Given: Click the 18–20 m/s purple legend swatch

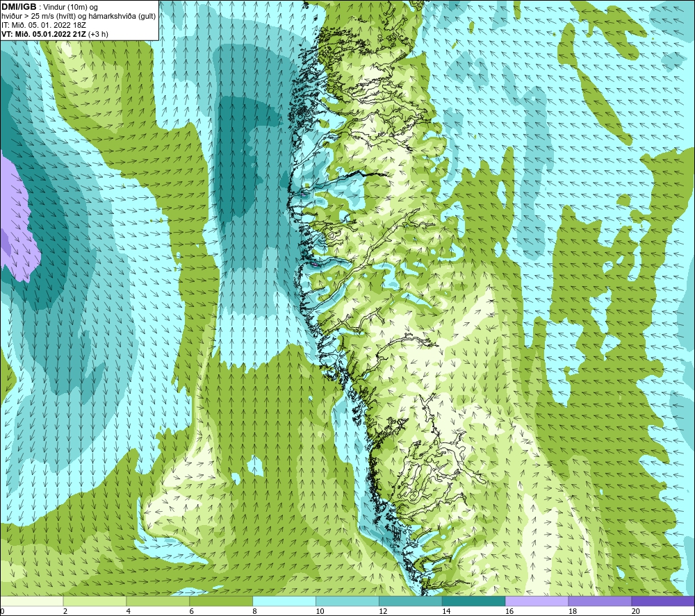Looking at the screenshot, I should click(x=600, y=601).
